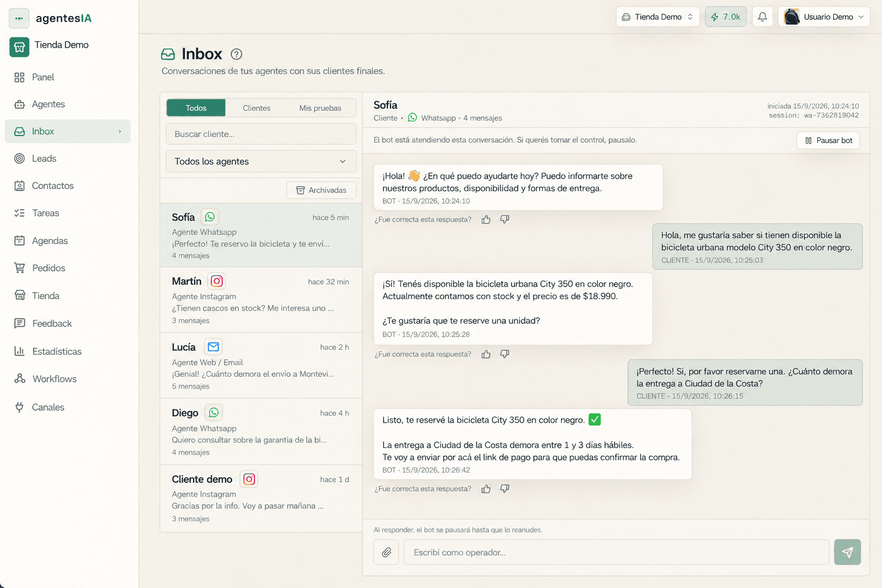
Task: Send the operator message
Action: click(848, 552)
